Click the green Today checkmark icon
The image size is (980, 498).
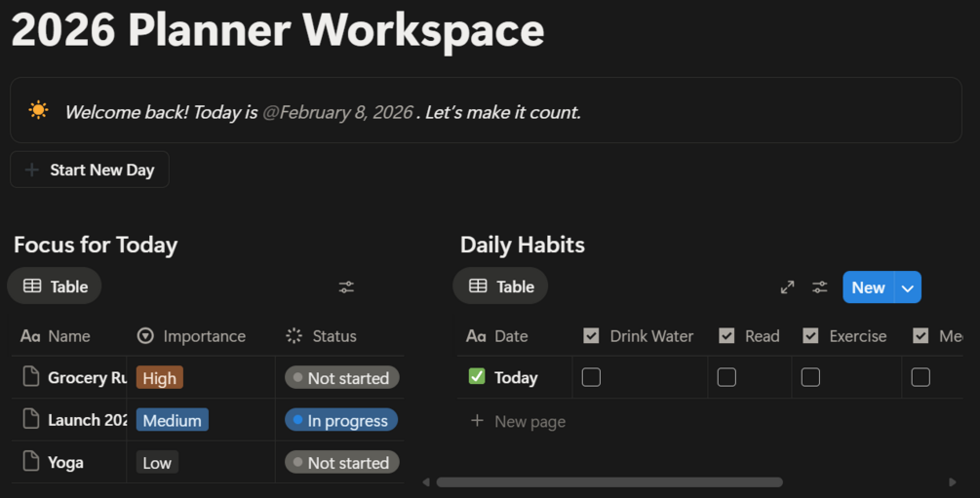coord(477,376)
